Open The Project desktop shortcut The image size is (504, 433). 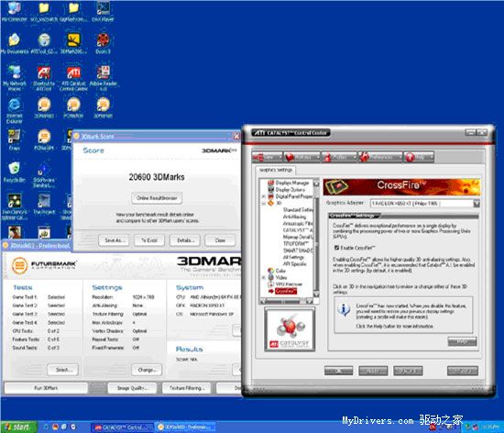click(x=44, y=205)
